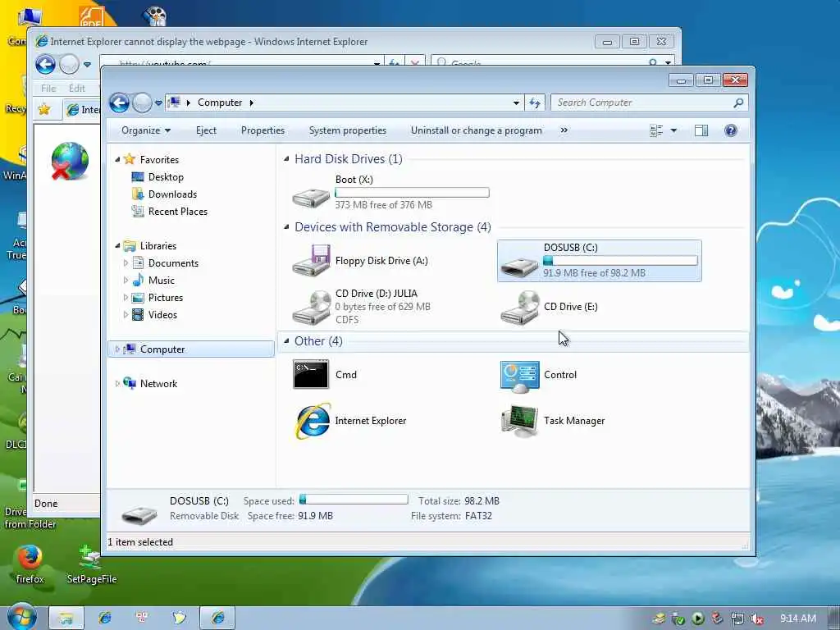The image size is (840, 630).
Task: Open the Cmd shortcut icon
Action: (311, 374)
